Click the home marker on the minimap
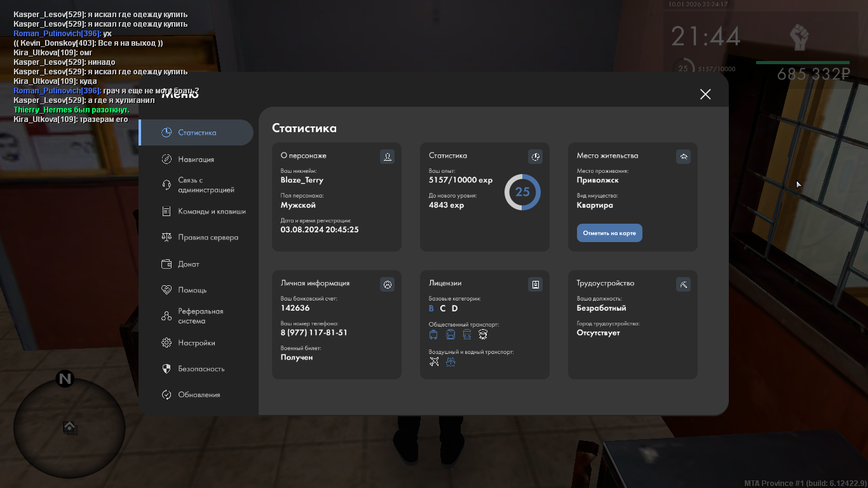 [x=69, y=427]
